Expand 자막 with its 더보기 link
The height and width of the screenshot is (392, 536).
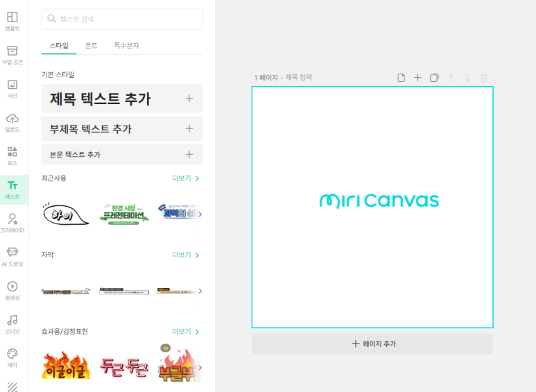pyautogui.click(x=186, y=255)
